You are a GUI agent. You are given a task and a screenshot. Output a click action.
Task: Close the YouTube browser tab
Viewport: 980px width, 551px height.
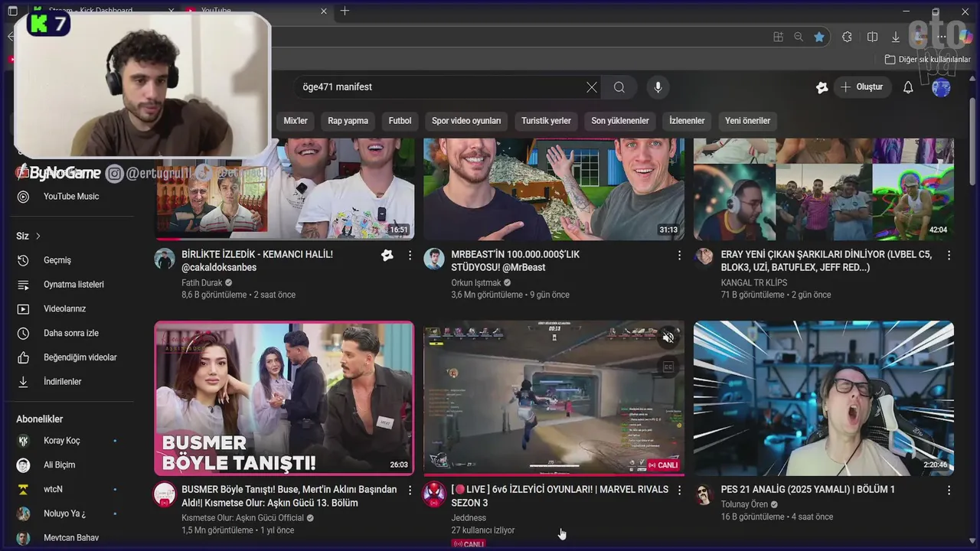tap(324, 11)
